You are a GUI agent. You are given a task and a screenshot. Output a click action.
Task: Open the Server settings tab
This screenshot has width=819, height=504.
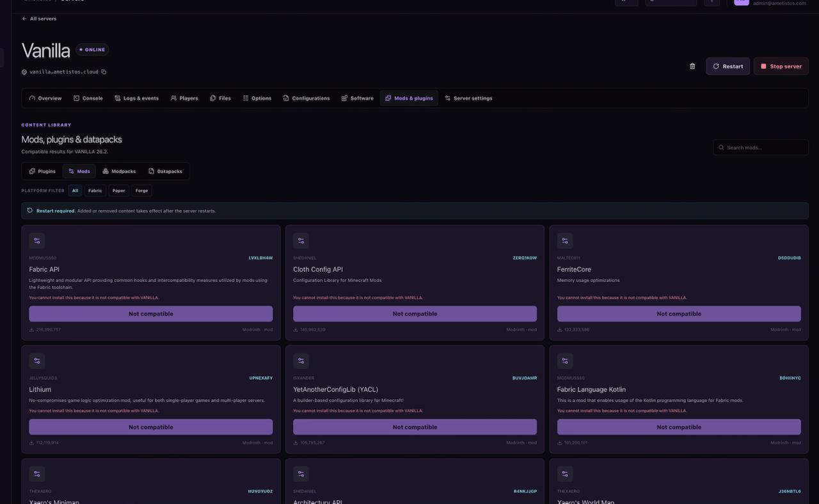pos(469,98)
